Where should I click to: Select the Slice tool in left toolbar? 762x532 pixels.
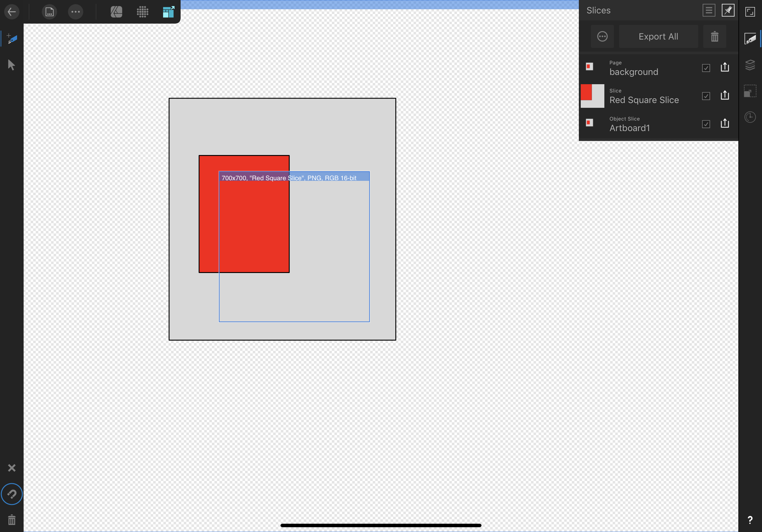(12, 39)
